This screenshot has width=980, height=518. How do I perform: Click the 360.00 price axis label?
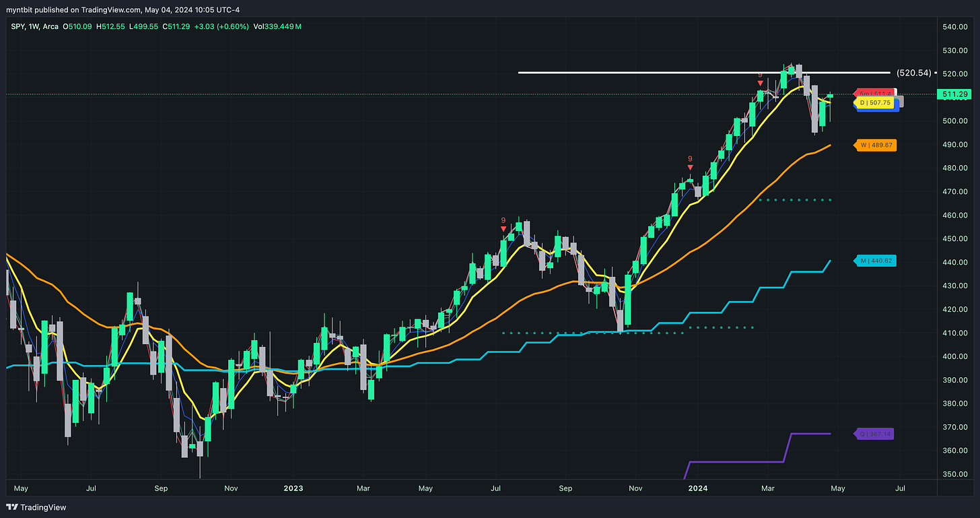click(954, 451)
